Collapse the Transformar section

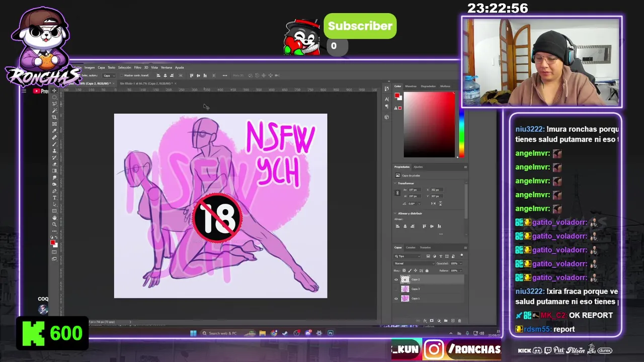click(x=395, y=183)
